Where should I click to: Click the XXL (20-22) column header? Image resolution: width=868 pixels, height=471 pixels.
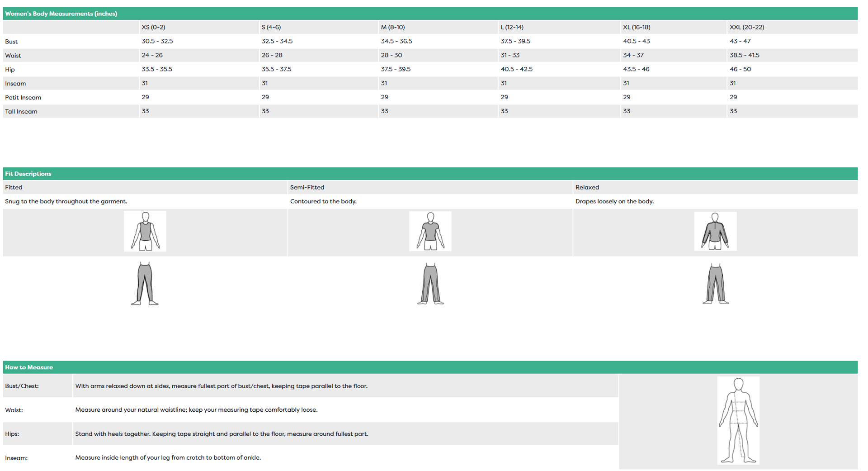pyautogui.click(x=746, y=27)
